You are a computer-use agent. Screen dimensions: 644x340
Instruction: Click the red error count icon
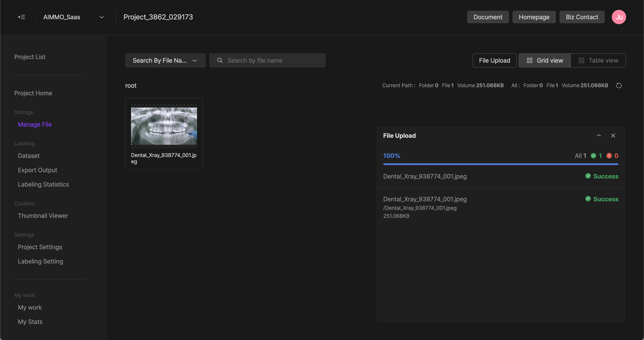click(x=609, y=156)
